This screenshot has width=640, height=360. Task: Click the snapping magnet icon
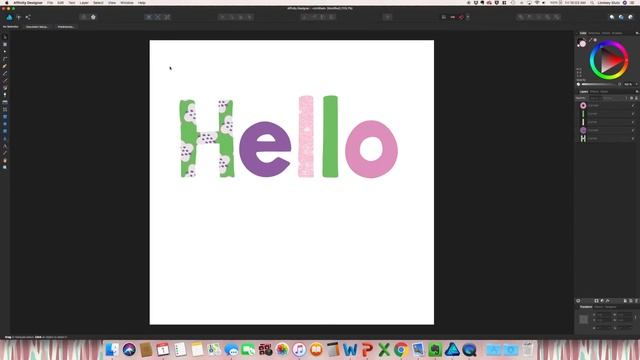[x=461, y=17]
